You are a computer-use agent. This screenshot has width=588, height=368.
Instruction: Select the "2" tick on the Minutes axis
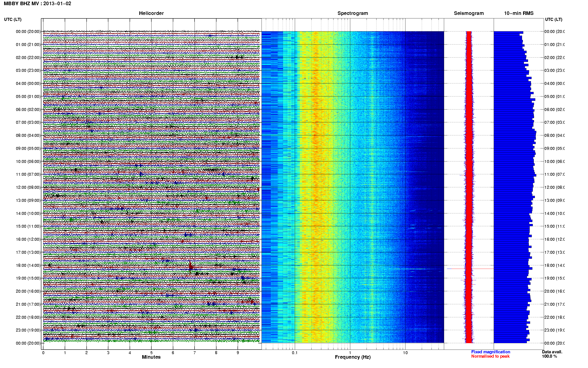[x=87, y=353]
